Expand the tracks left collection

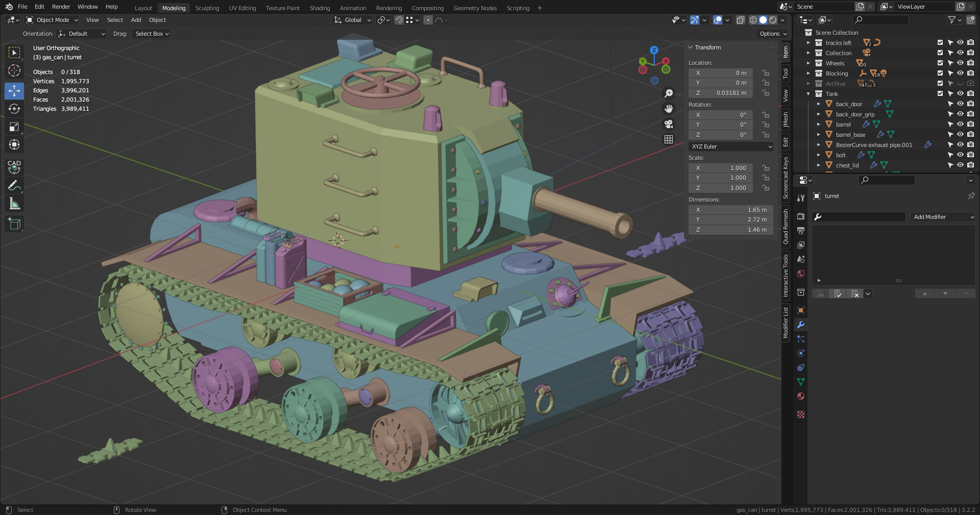click(808, 43)
